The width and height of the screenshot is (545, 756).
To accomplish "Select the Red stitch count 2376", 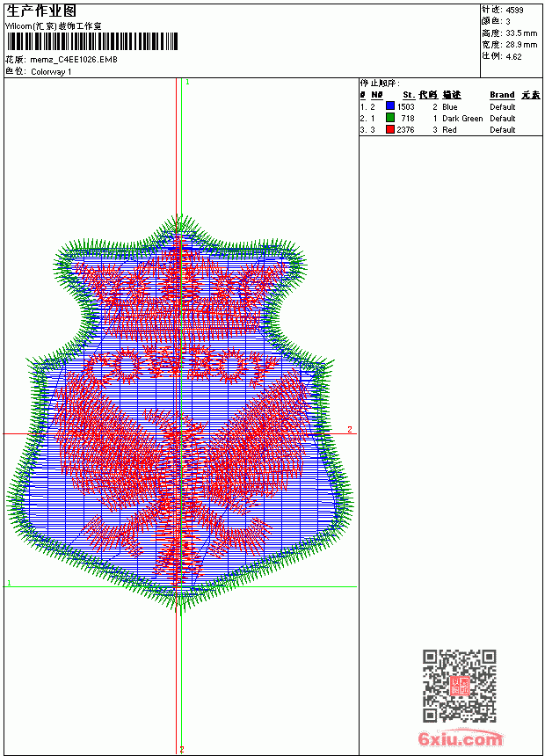I will pos(405,130).
